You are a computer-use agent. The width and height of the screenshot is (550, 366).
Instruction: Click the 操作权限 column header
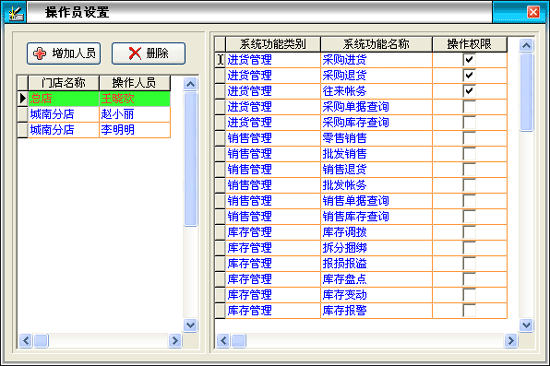(x=469, y=44)
